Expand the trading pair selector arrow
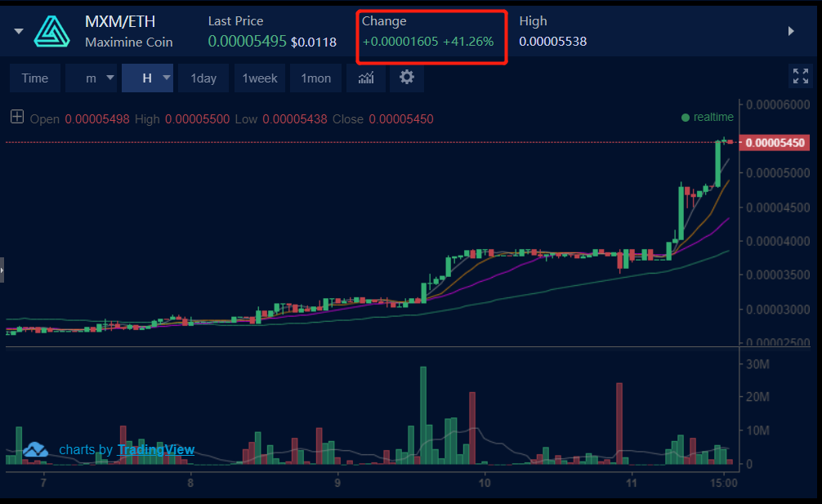 19,31
